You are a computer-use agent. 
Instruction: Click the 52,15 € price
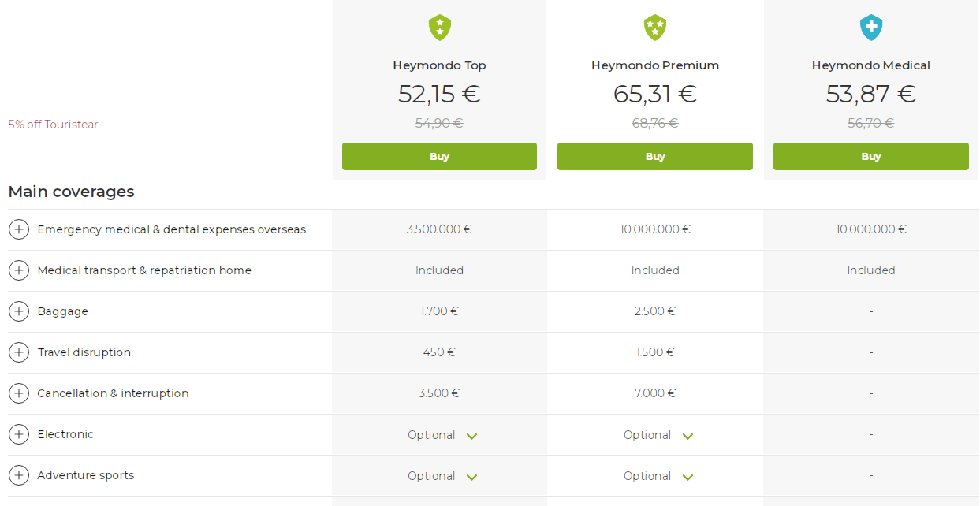439,94
